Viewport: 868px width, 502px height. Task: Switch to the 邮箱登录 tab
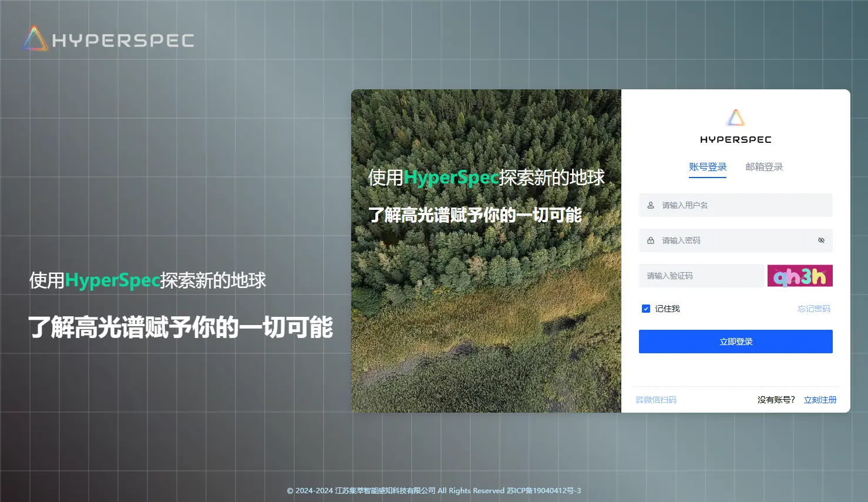point(764,167)
